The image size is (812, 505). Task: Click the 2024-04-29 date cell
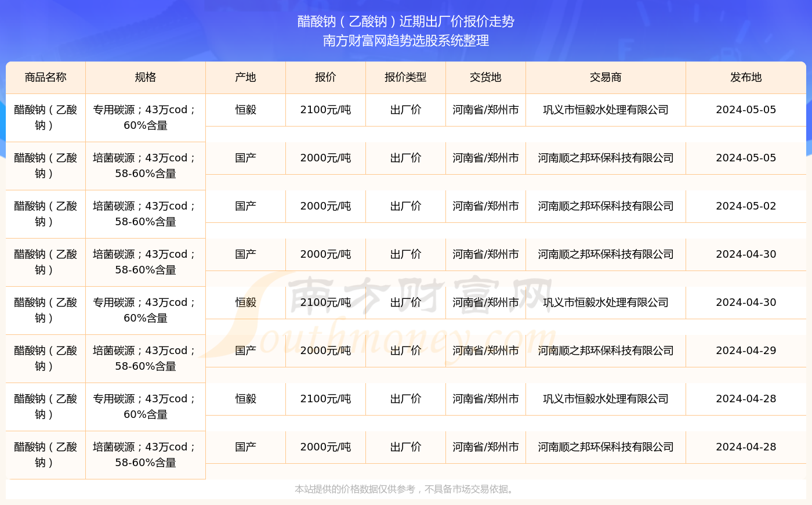tap(746, 351)
